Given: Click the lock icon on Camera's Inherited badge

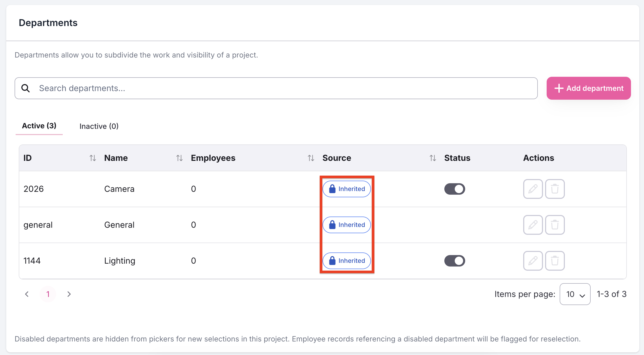Looking at the screenshot, I should click(332, 189).
